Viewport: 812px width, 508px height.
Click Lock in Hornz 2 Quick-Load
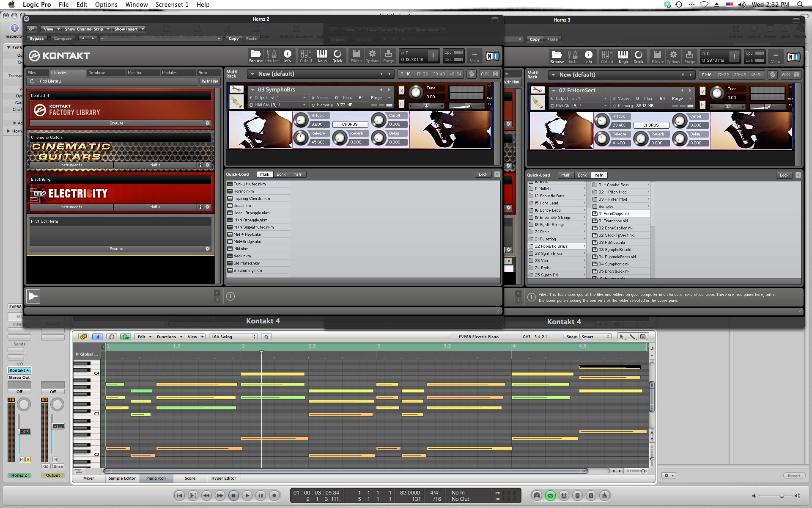[x=483, y=174]
